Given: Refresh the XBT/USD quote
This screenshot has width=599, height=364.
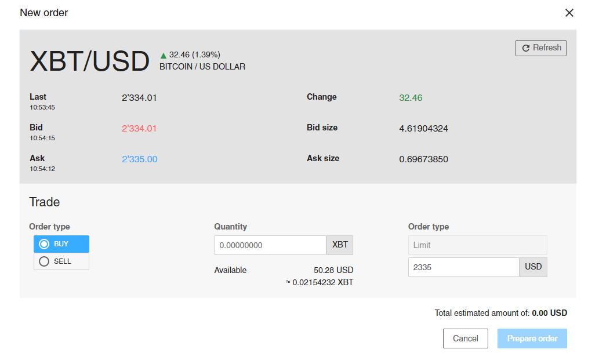Looking at the screenshot, I should 541,48.
